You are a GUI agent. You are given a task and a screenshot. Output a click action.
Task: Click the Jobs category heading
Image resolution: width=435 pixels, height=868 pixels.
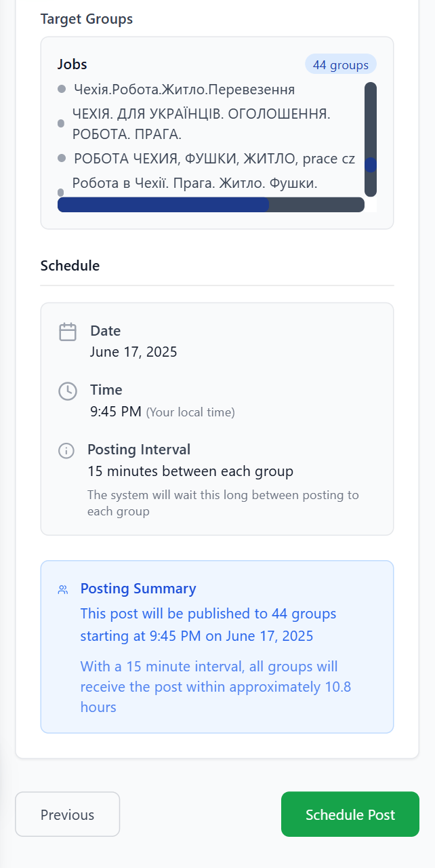coord(72,64)
